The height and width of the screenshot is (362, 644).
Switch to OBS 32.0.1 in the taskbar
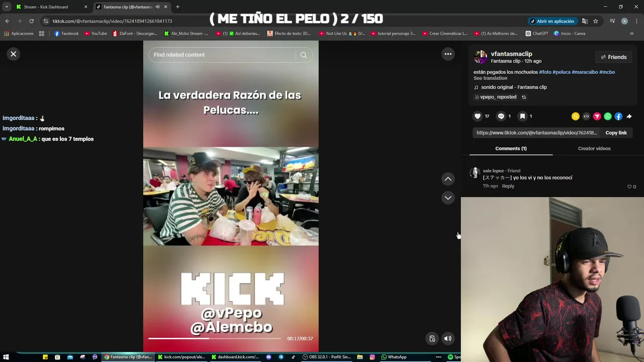point(327,357)
